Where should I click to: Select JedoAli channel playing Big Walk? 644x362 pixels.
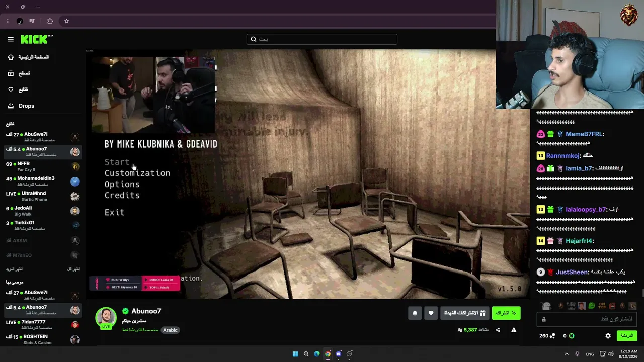click(43, 211)
